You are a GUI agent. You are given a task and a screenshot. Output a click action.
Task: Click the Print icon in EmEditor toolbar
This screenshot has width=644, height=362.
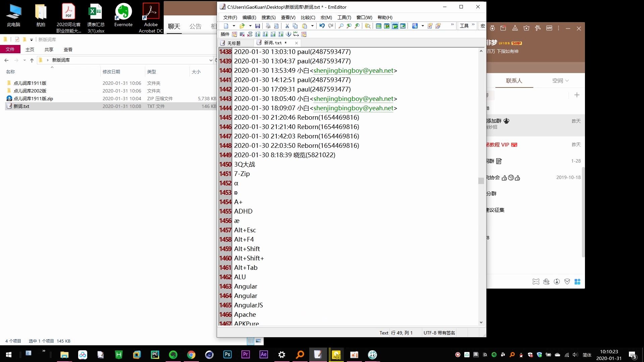coord(268,26)
